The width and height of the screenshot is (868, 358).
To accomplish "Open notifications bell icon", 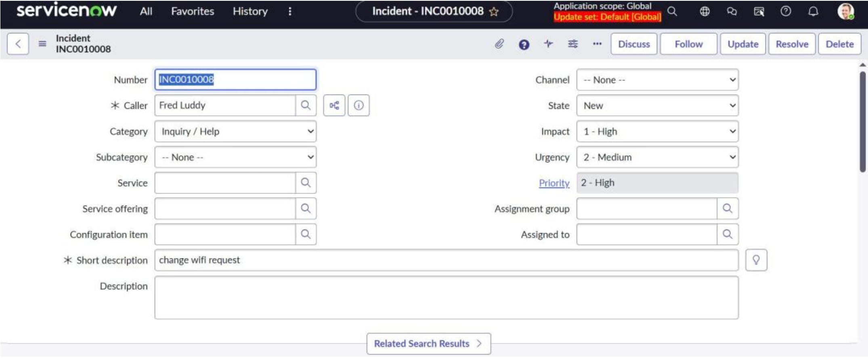I will pos(813,11).
